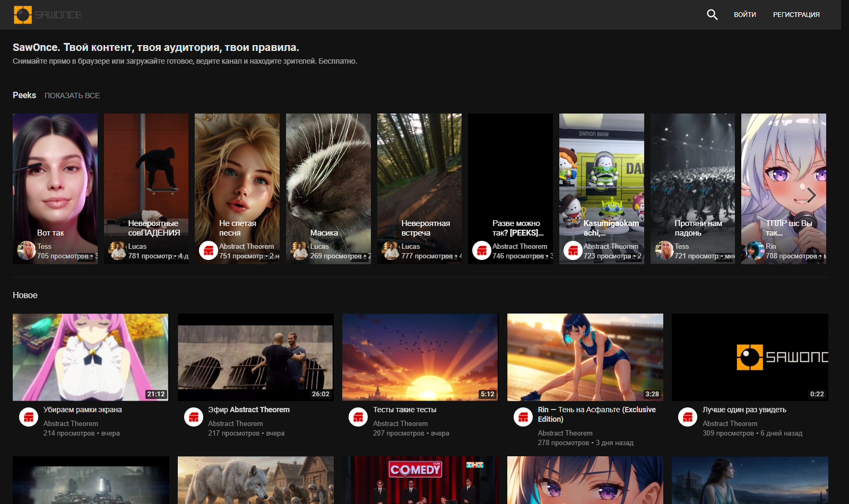The height and width of the screenshot is (504, 849).
Task: Click the ВОЙТИ login button
Action: click(745, 15)
